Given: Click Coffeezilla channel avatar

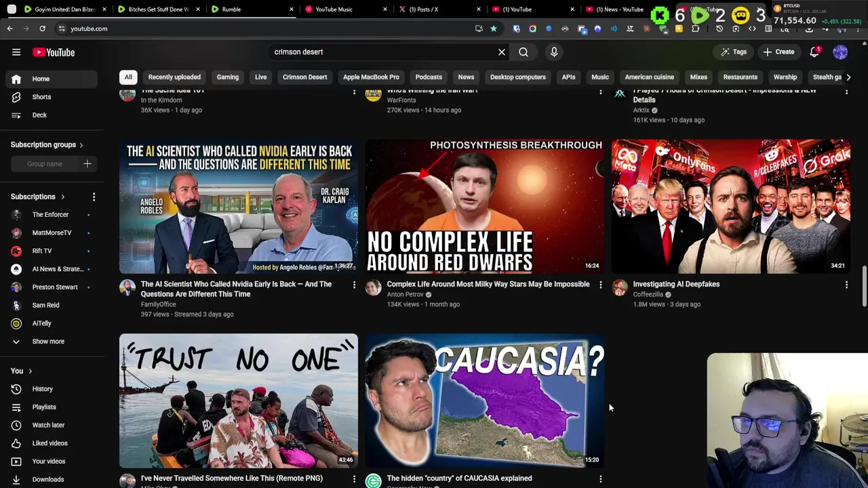Looking at the screenshot, I should pyautogui.click(x=620, y=287).
